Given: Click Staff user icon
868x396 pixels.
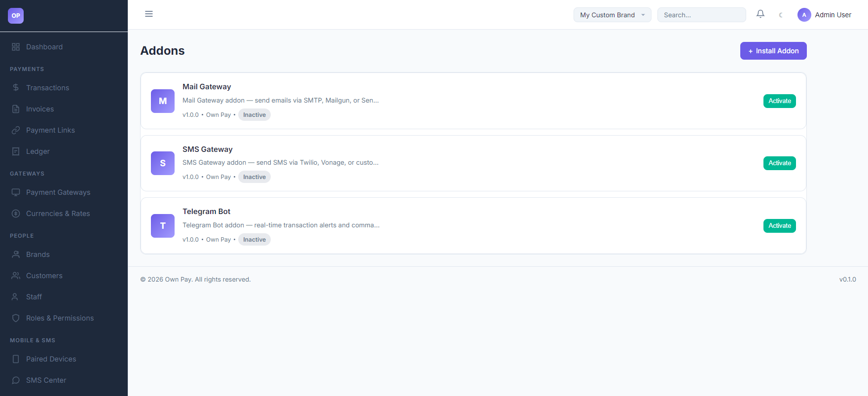Looking at the screenshot, I should pyautogui.click(x=16, y=297).
